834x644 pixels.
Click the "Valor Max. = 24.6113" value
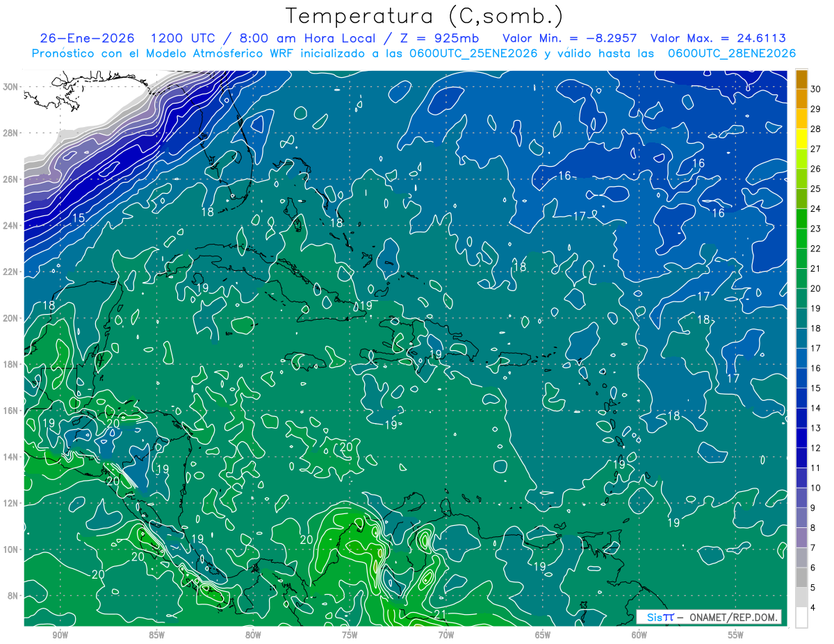718,38
